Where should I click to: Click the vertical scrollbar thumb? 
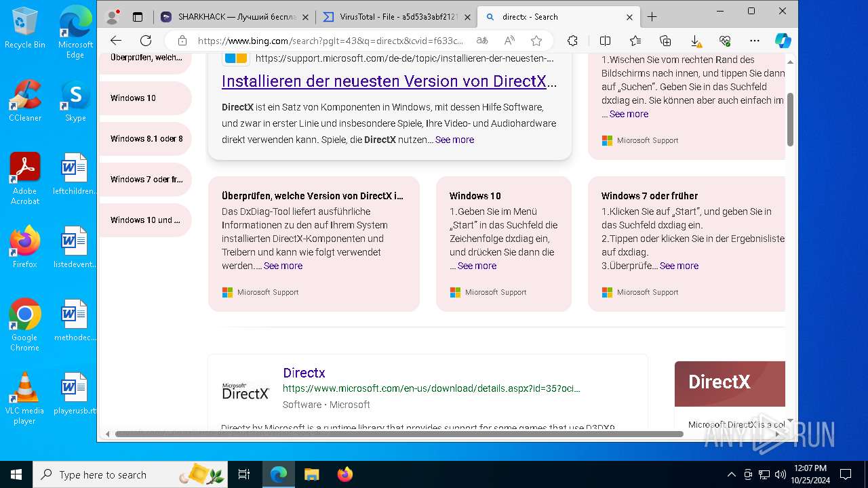point(790,119)
